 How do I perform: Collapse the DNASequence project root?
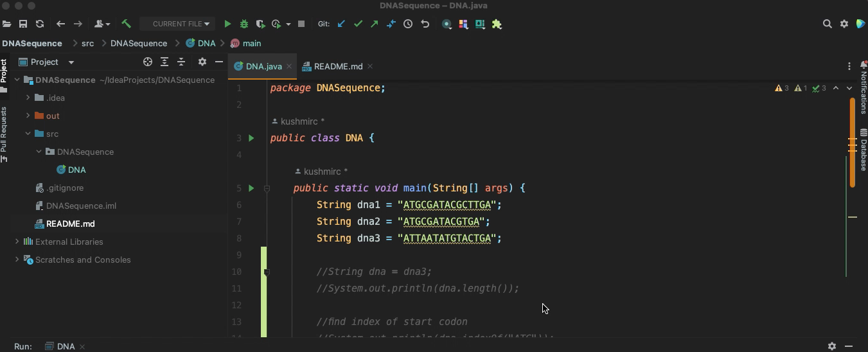pyautogui.click(x=17, y=80)
